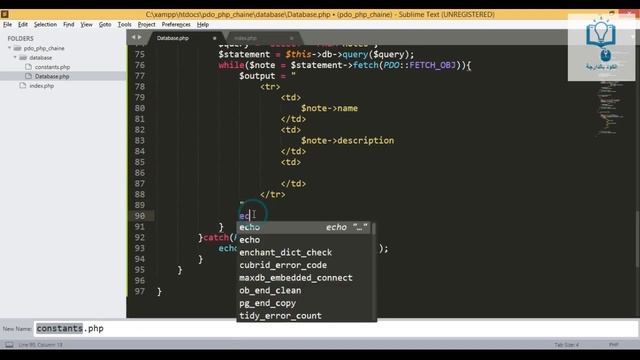Select cubrid_error_code suggestion
This screenshot has width=640, height=360.
pos(304,265)
